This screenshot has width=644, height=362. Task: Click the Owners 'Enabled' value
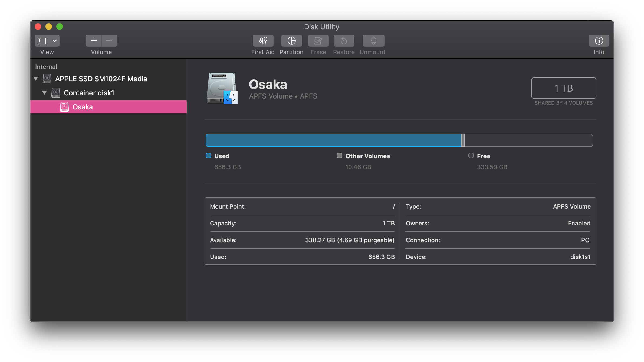point(579,223)
